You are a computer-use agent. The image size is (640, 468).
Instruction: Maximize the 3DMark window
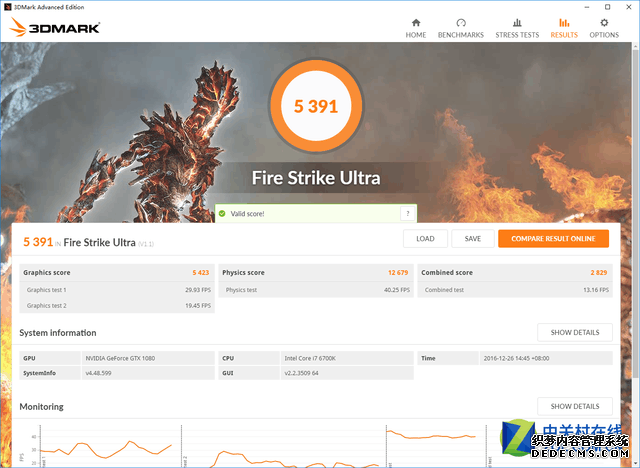coord(607,7)
